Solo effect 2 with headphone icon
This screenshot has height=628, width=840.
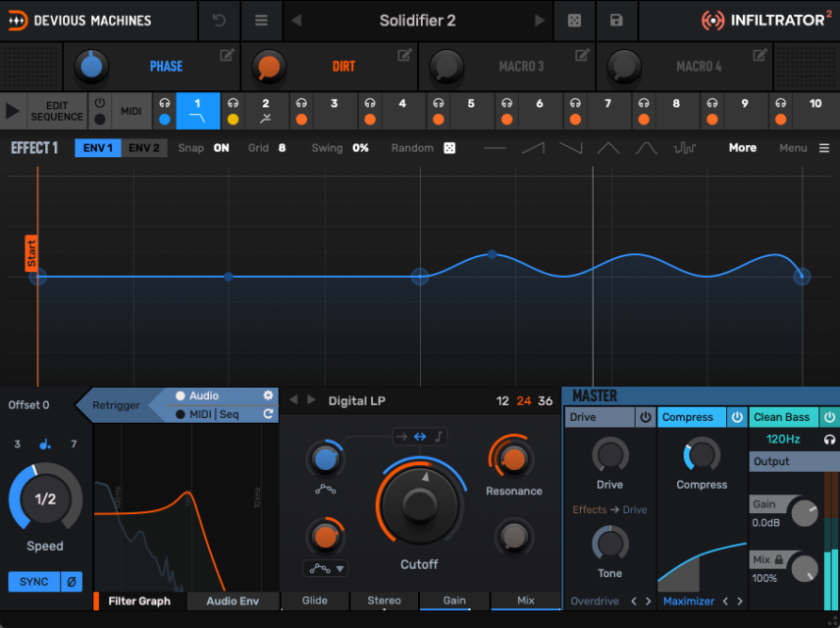(x=233, y=103)
